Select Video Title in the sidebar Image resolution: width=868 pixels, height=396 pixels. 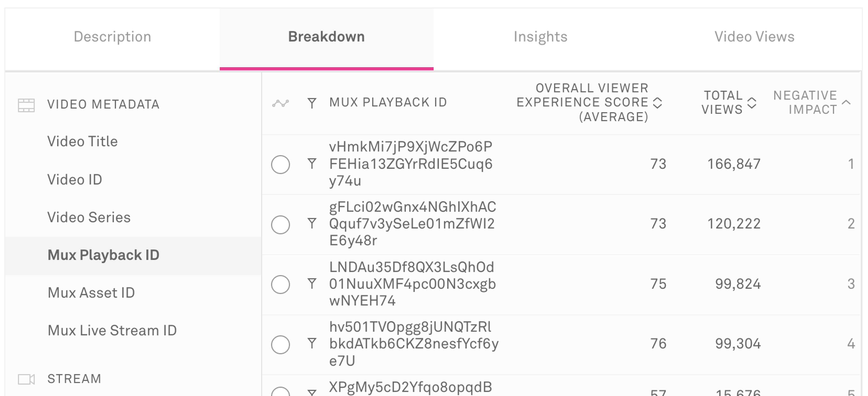(x=82, y=141)
